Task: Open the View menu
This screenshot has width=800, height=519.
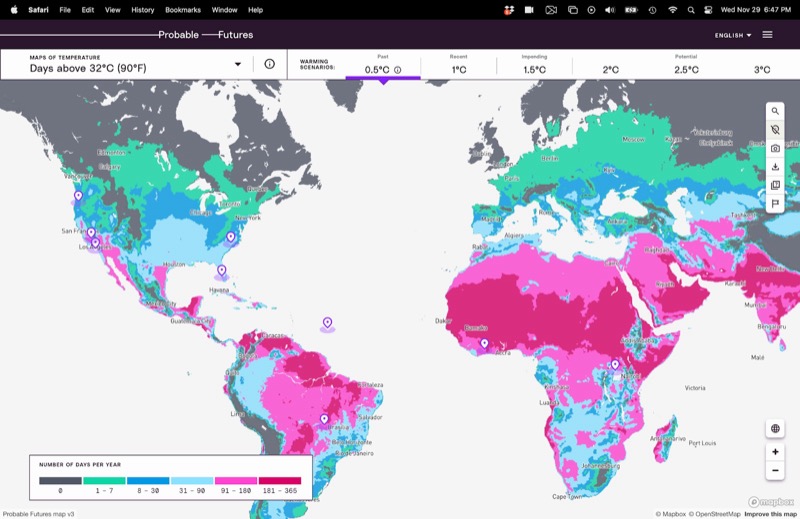Action: (112, 10)
